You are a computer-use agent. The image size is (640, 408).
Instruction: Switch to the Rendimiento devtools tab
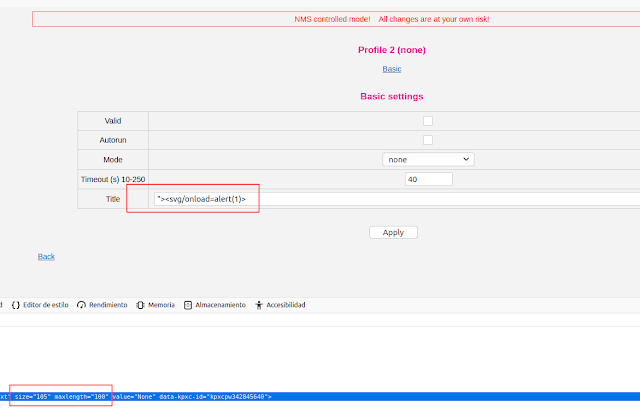[102, 305]
